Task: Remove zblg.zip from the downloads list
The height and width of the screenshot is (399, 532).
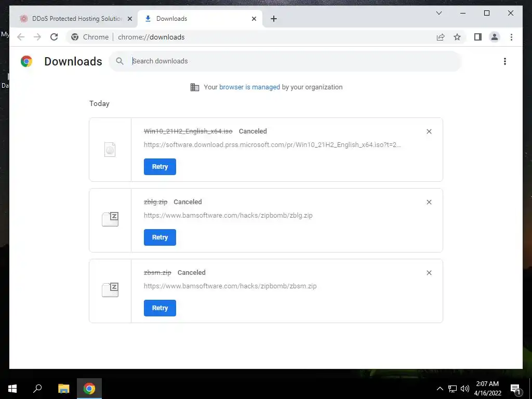Action: tap(429, 202)
